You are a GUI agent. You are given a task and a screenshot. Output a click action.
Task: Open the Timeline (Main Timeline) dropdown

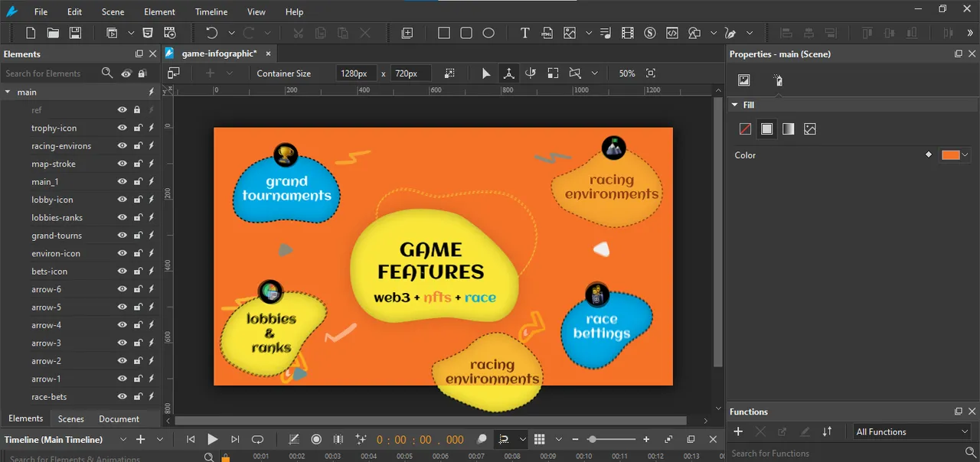click(x=123, y=439)
